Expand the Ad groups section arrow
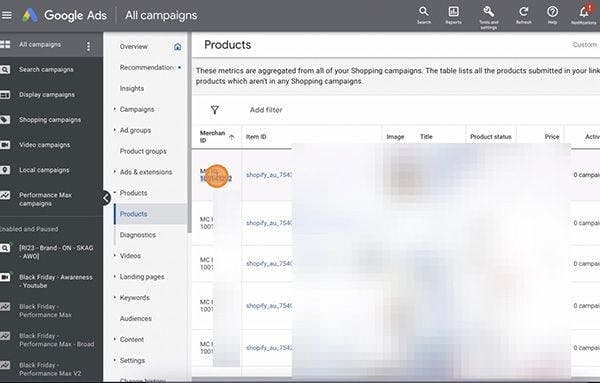 114,130
